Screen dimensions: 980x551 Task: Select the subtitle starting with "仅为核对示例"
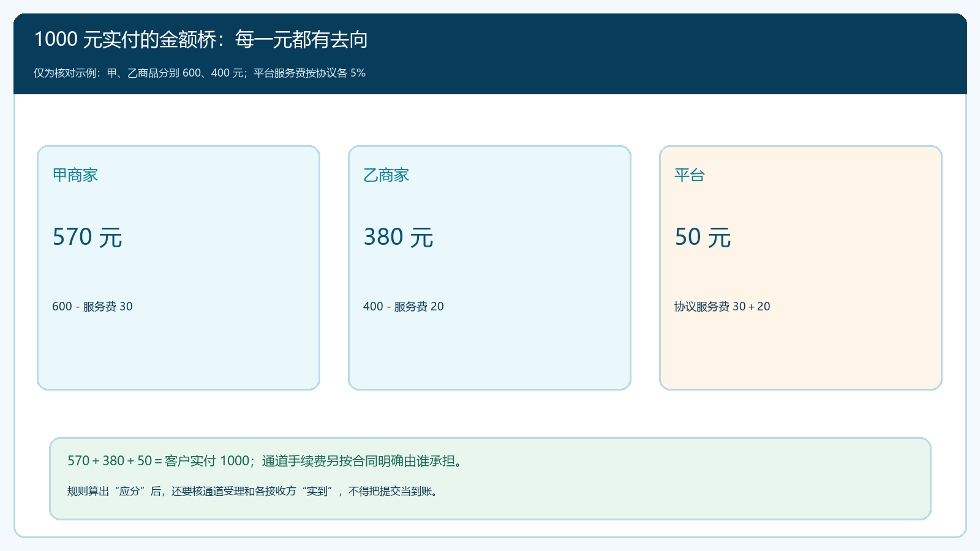pos(200,73)
